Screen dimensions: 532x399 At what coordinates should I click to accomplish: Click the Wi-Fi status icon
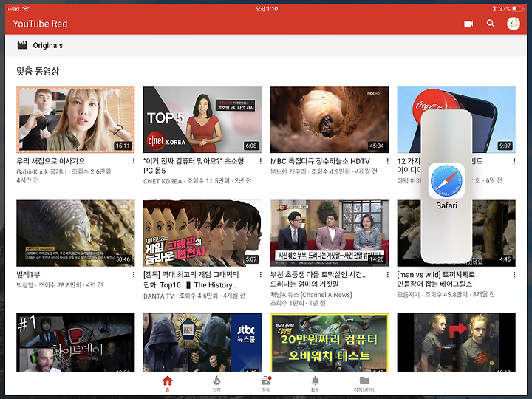pyautogui.click(x=25, y=8)
